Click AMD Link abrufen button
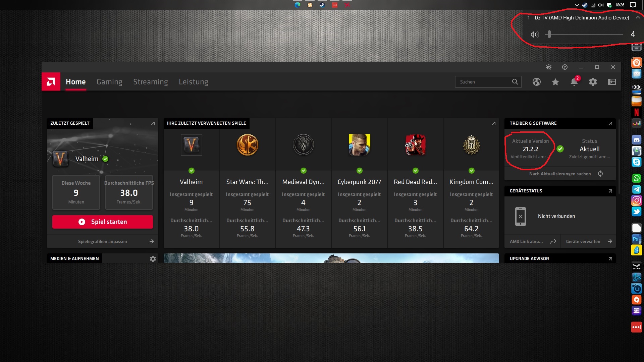The height and width of the screenshot is (362, 644). pyautogui.click(x=533, y=241)
